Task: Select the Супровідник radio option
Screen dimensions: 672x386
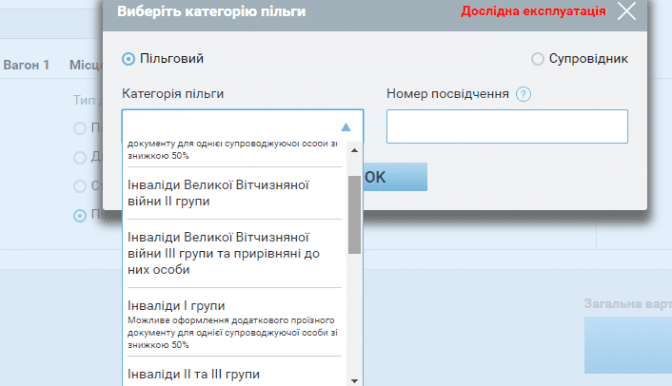Action: [537, 59]
